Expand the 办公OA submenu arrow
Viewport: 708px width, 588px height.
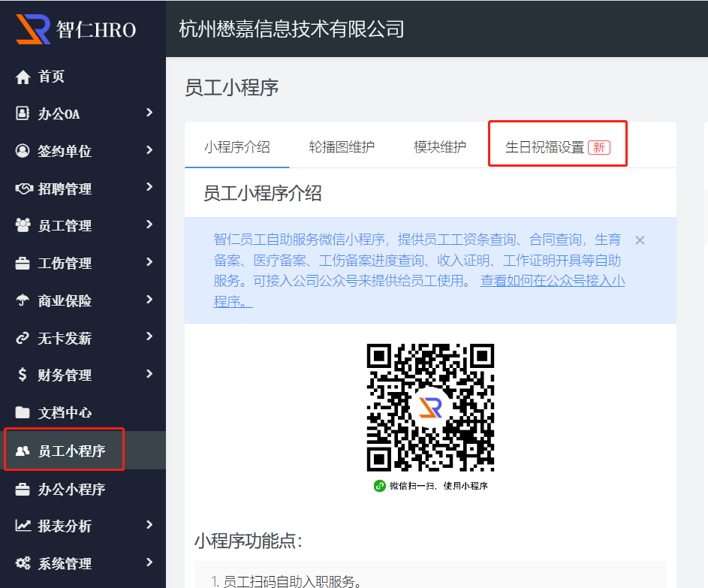point(149,113)
